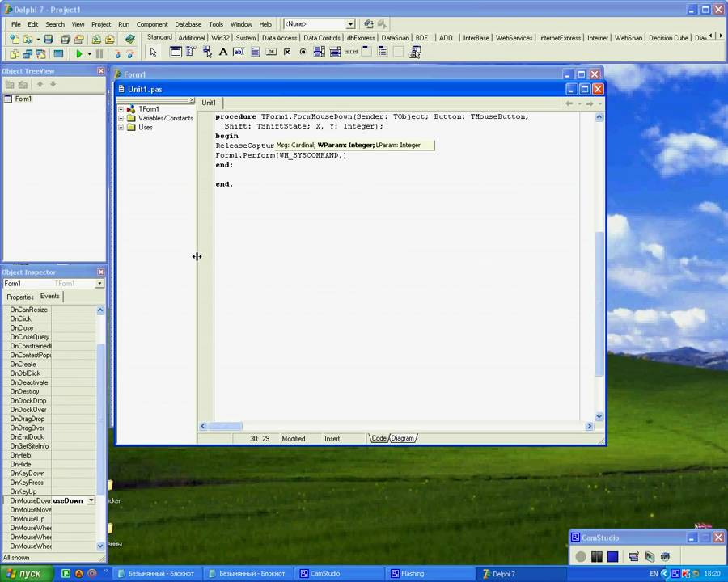The image size is (728, 582).
Task: Pick the Button component in palette
Action: click(x=271, y=52)
